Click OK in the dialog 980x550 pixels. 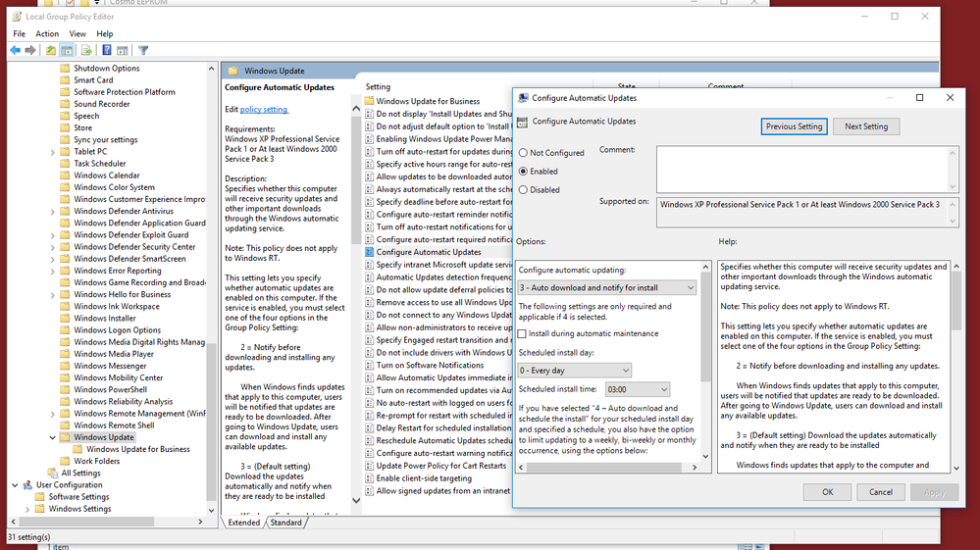(828, 492)
